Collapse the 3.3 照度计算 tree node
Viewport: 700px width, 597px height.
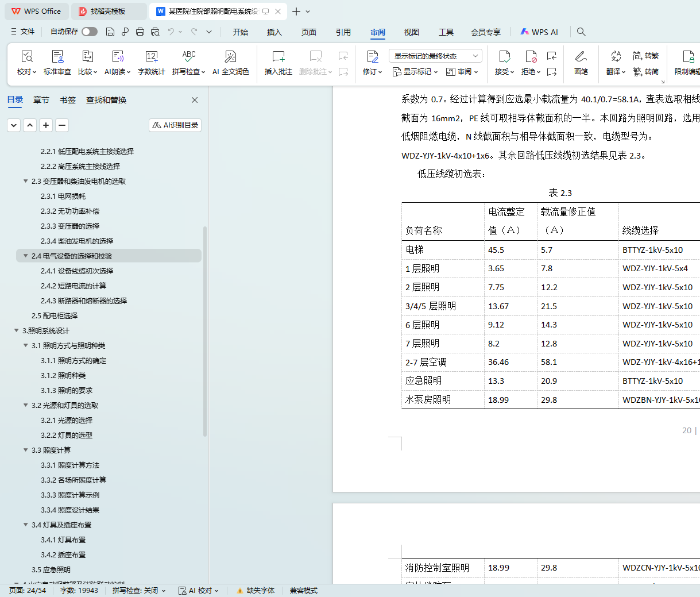click(x=25, y=450)
